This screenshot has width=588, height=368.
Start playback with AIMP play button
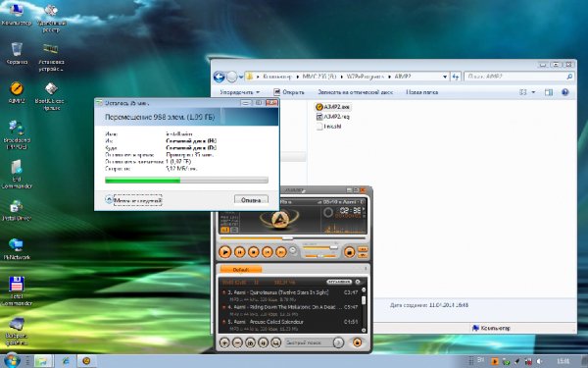(x=224, y=252)
